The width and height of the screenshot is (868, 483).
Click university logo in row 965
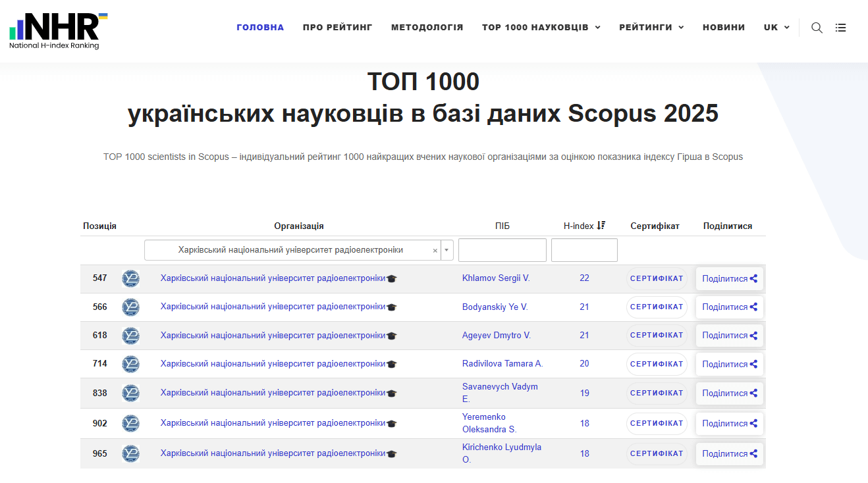[x=130, y=453]
